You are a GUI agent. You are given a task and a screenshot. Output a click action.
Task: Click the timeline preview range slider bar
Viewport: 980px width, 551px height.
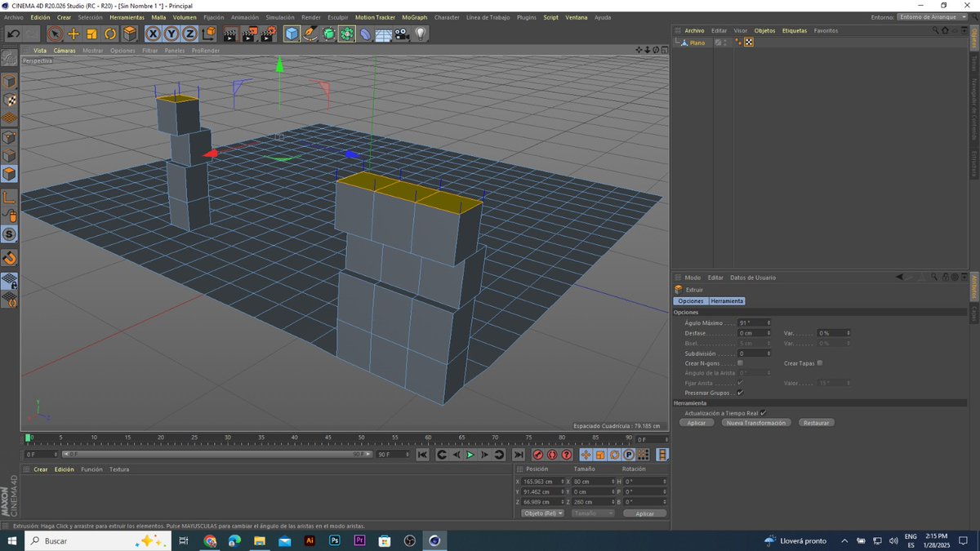(x=217, y=455)
